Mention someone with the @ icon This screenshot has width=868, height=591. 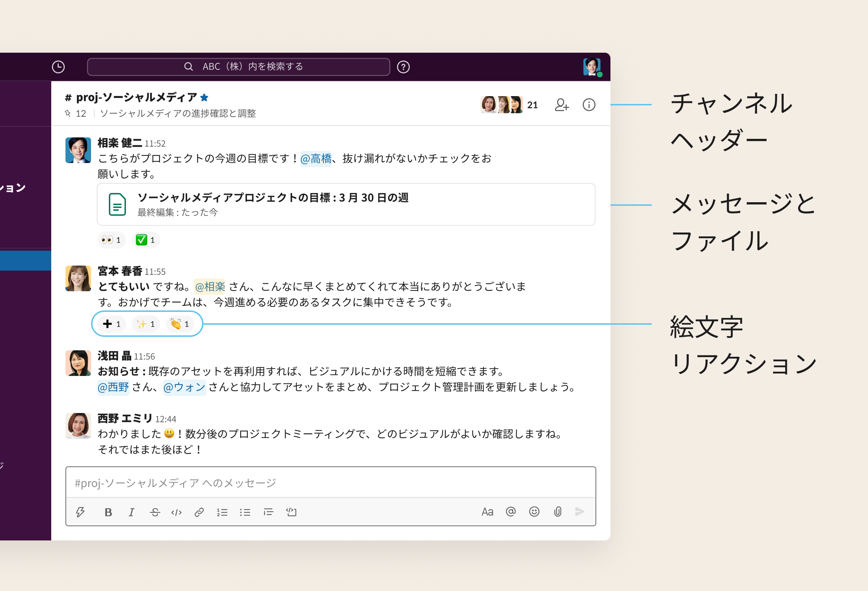(510, 511)
